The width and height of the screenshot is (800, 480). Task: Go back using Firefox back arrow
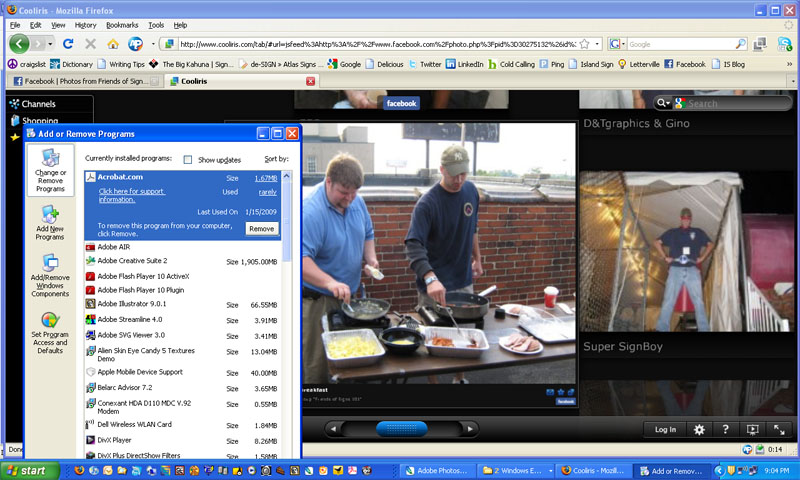[x=19, y=44]
